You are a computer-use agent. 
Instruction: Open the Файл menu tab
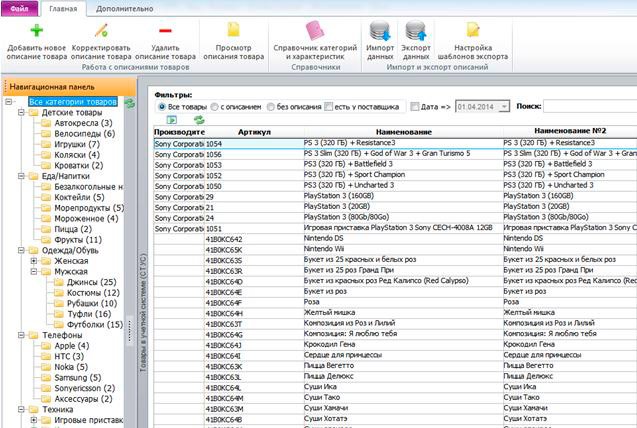(x=20, y=9)
